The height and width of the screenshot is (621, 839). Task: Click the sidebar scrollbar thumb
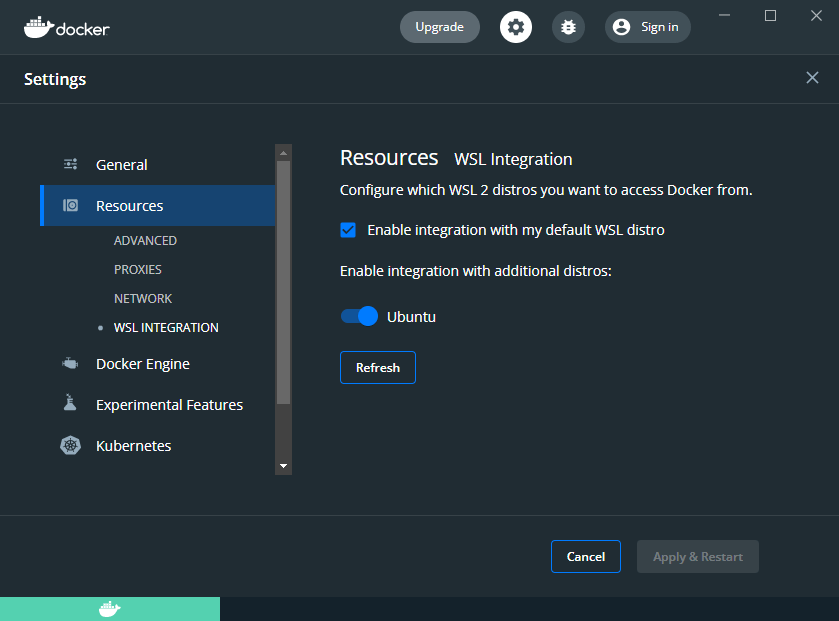284,282
